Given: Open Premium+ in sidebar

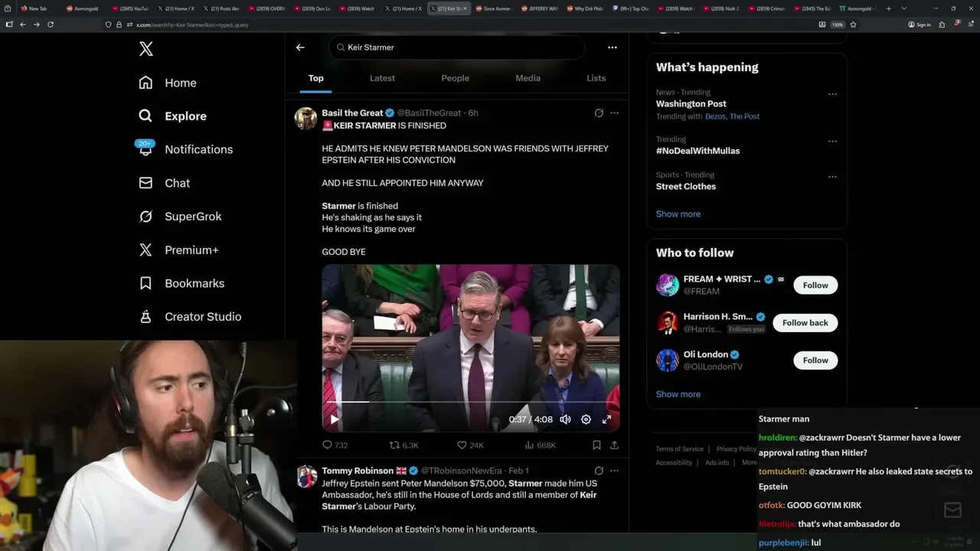Looking at the screenshot, I should (x=178, y=250).
